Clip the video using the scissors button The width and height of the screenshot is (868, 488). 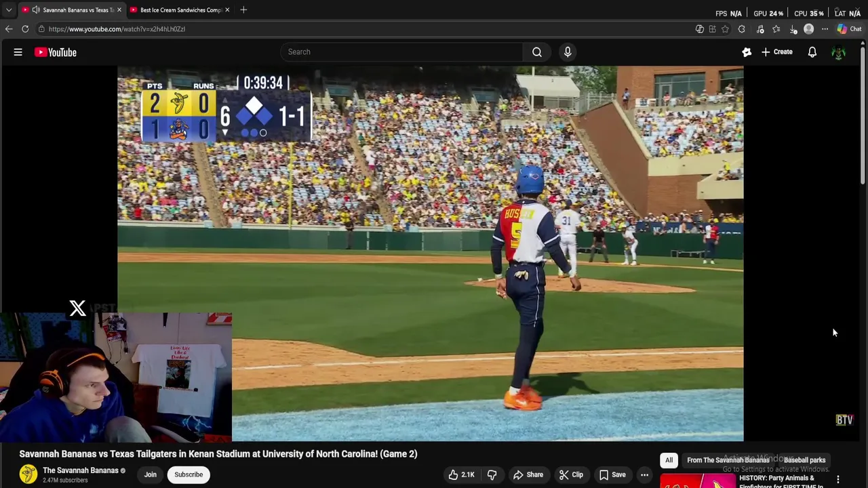[571, 474]
